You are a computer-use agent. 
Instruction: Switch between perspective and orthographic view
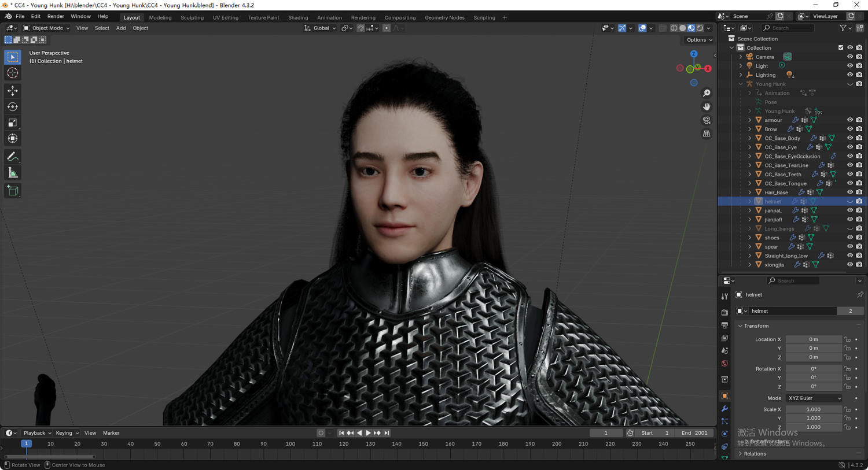pos(707,134)
